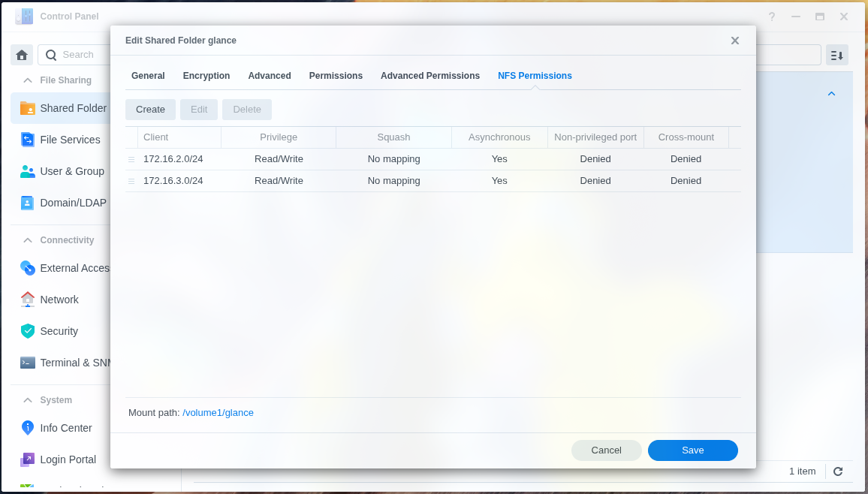Click Non-privileged port Denied in 172.16.3.0/24 row
Screen dimensions: 868x494
(595, 181)
